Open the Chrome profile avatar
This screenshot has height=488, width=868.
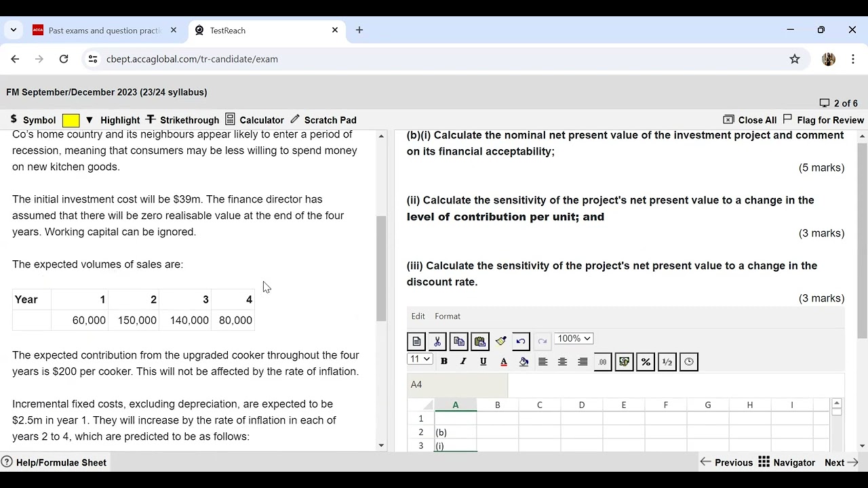[829, 59]
